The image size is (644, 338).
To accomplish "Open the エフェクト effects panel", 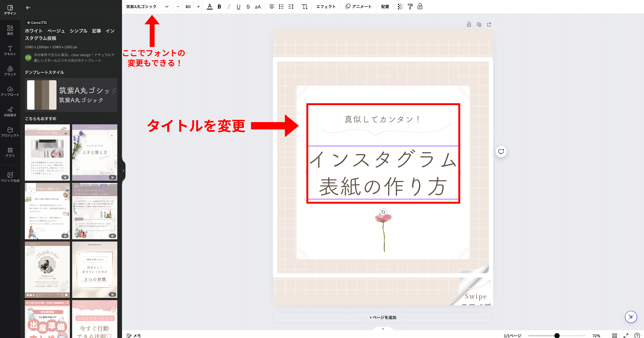I will click(326, 7).
